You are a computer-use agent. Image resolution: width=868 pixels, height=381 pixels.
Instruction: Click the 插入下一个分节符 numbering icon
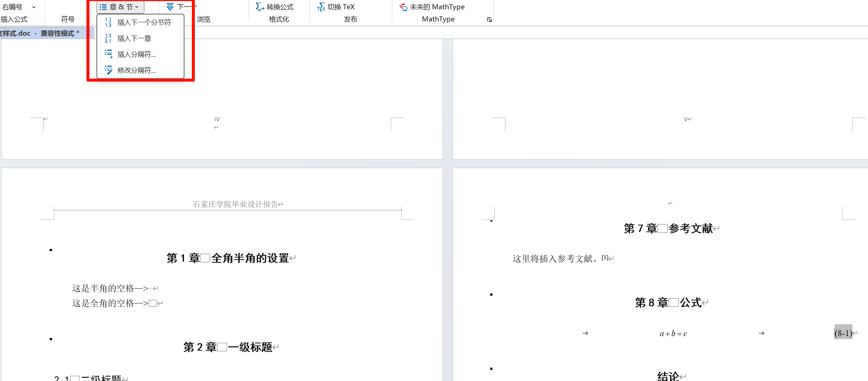108,23
